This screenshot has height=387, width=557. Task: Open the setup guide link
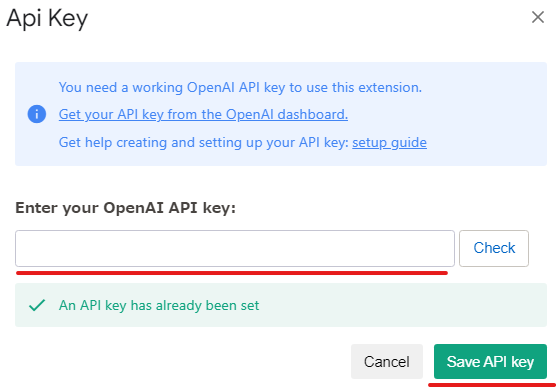point(389,143)
